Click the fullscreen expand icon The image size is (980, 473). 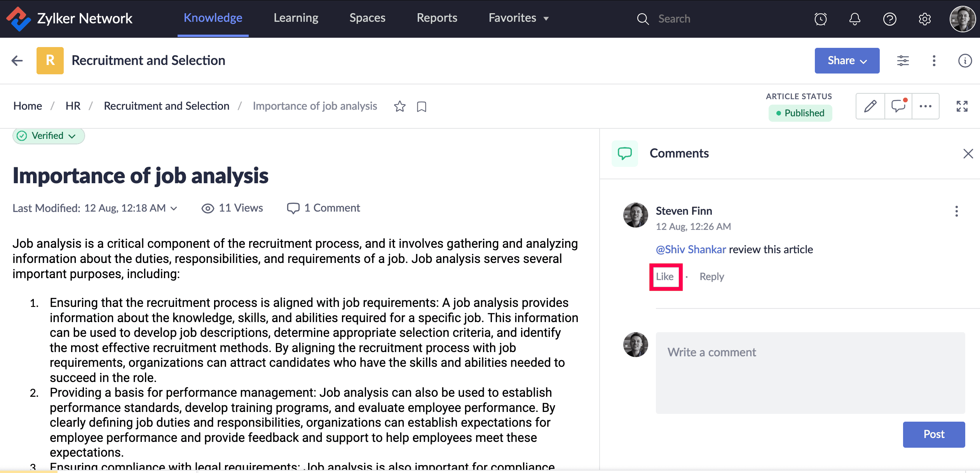(962, 106)
